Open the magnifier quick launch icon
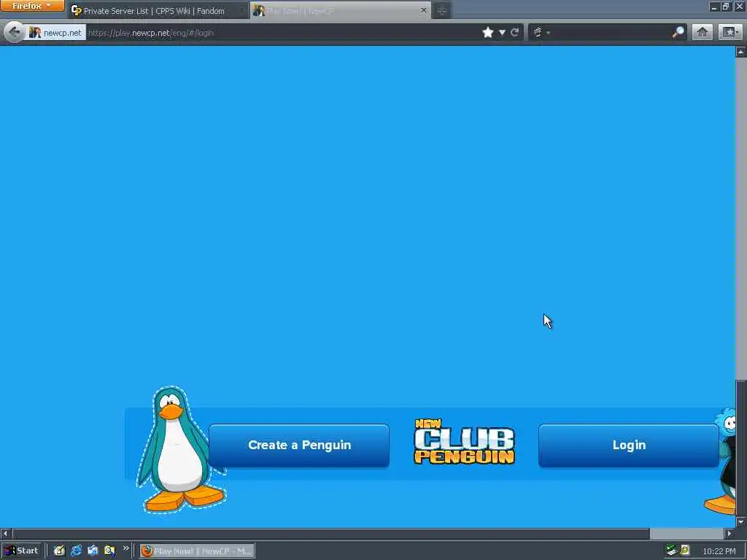 click(x=109, y=551)
